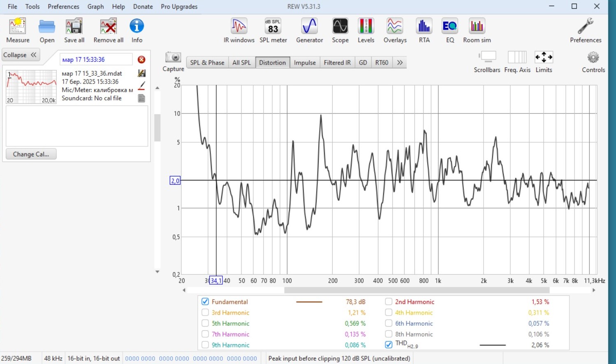Image resolution: width=616 pixels, height=364 pixels.
Task: Collapse the measurements panel
Action: [21, 55]
